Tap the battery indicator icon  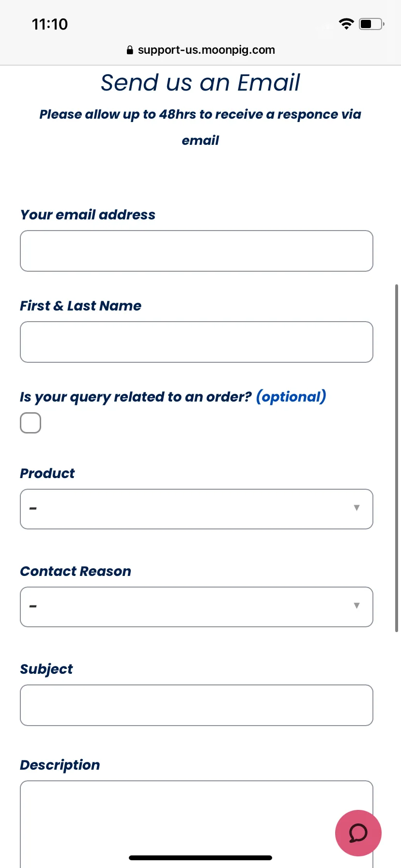coord(371,24)
